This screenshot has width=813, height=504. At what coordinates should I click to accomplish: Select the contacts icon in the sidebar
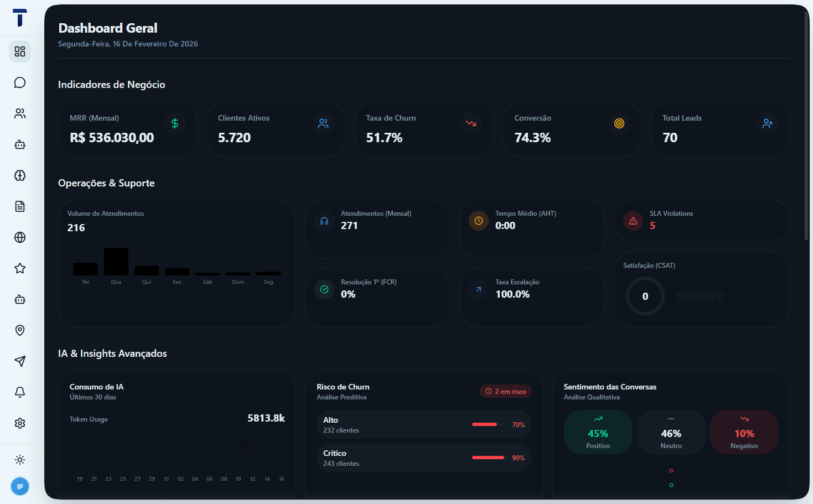[x=20, y=113]
